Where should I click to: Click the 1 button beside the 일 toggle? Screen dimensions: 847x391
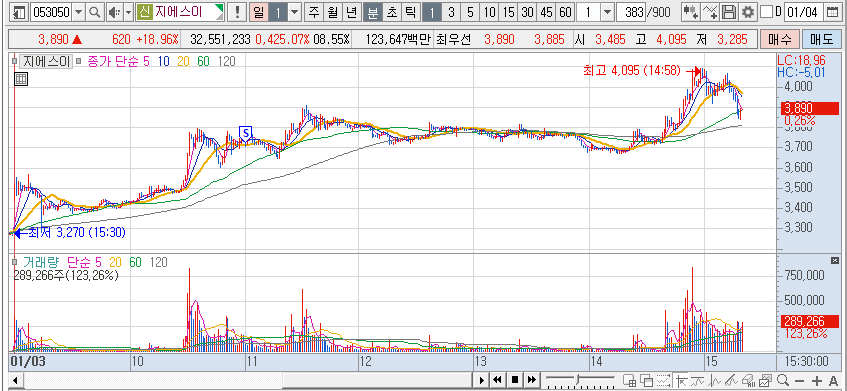[x=278, y=12]
